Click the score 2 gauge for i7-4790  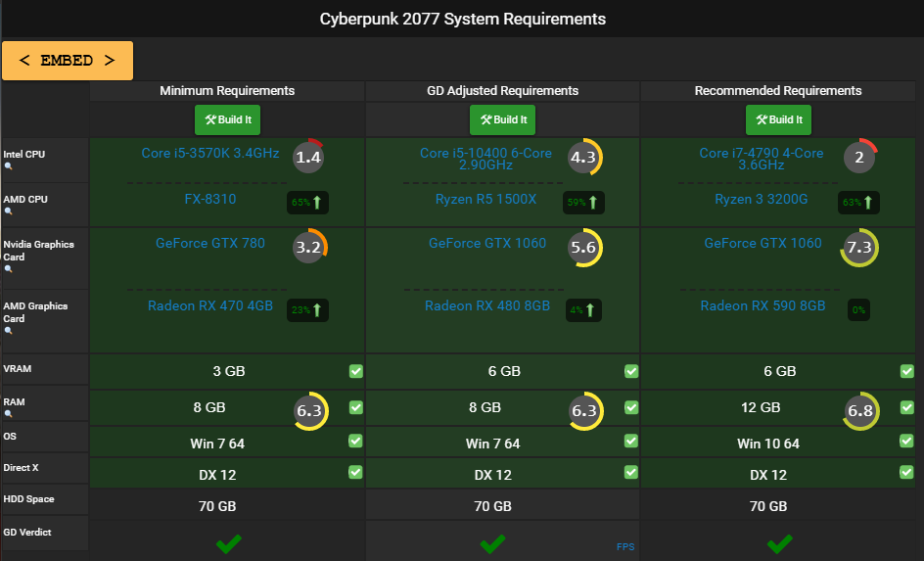(859, 158)
